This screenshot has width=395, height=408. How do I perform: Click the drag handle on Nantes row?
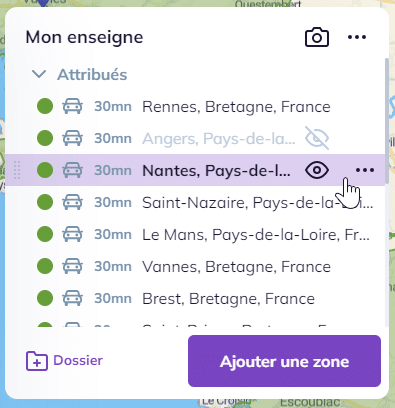pos(17,170)
